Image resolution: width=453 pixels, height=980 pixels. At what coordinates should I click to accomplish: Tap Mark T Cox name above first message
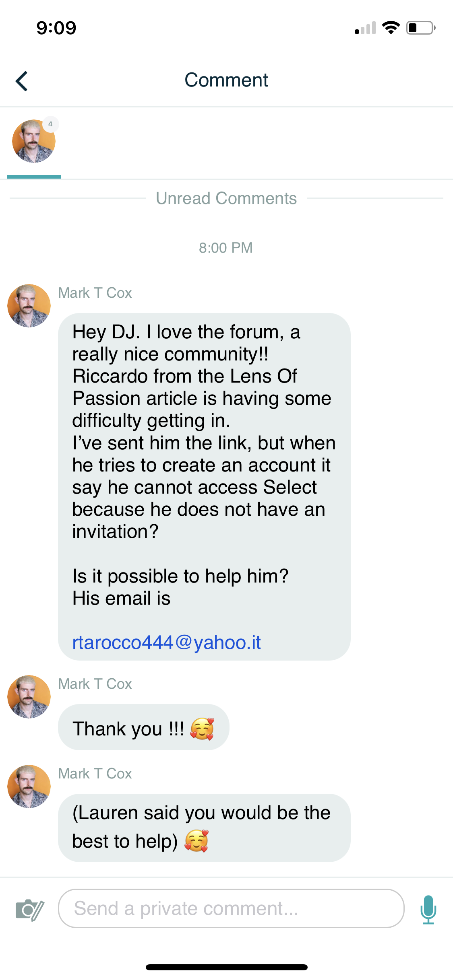95,293
